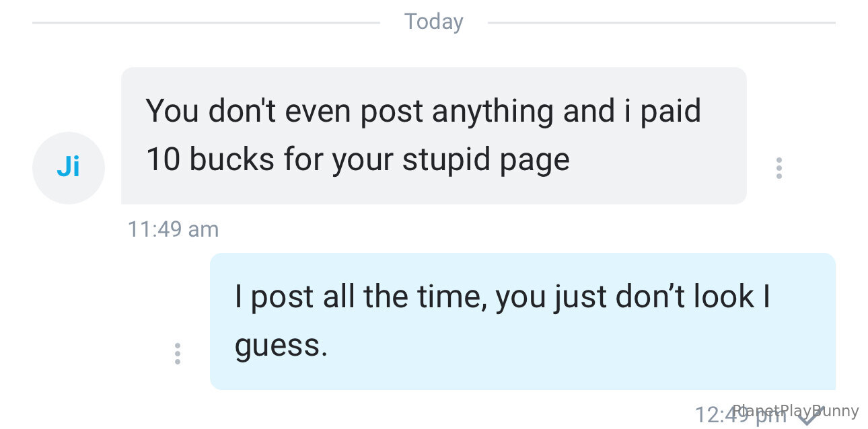Click the text "10 bucks for your stupid page"
Viewport: 868px width, 429px height.
pos(357,159)
